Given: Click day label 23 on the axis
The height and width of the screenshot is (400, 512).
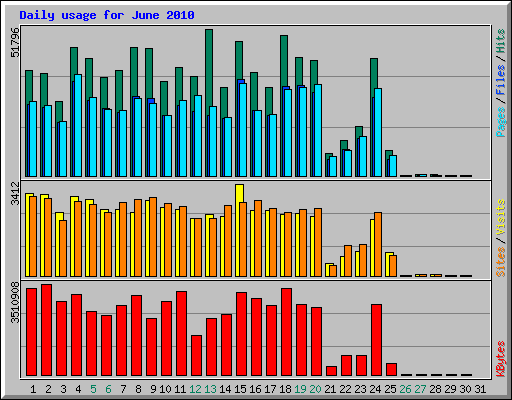Looking at the screenshot, I should 360,389.
